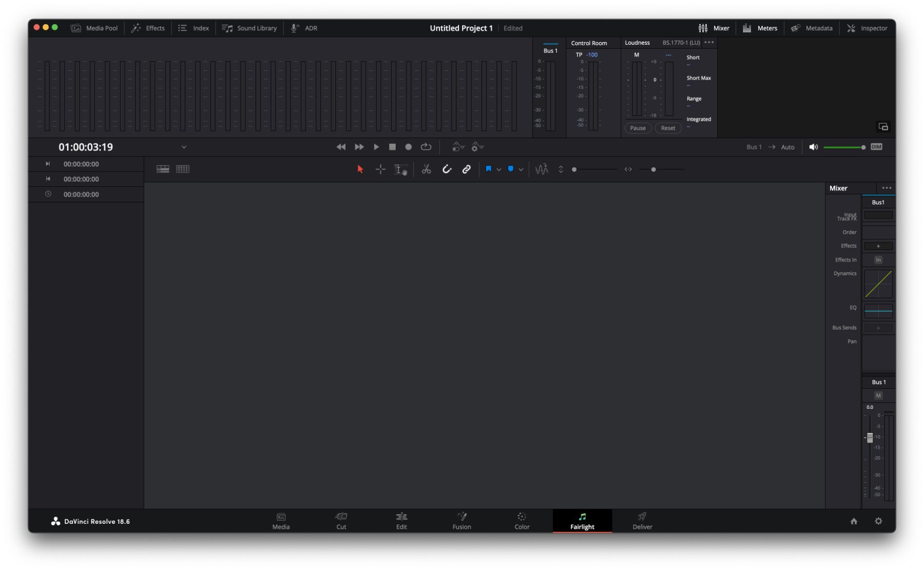Open Loudness panel options menu
924x570 pixels.
(x=709, y=43)
